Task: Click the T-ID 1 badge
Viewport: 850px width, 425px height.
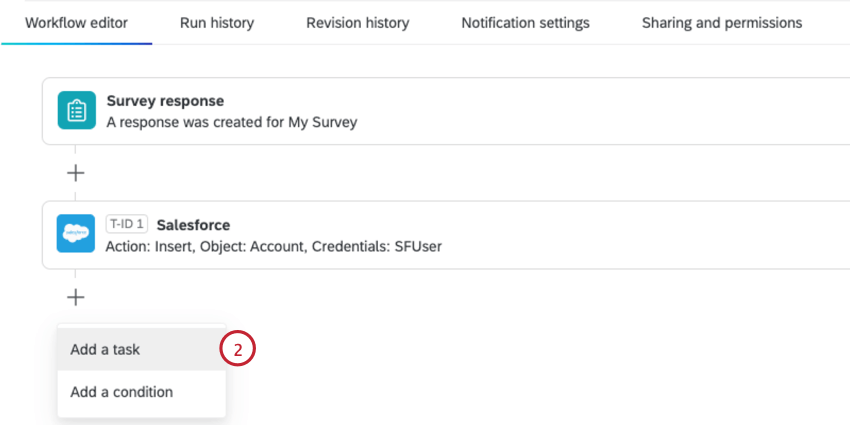Action: point(127,225)
